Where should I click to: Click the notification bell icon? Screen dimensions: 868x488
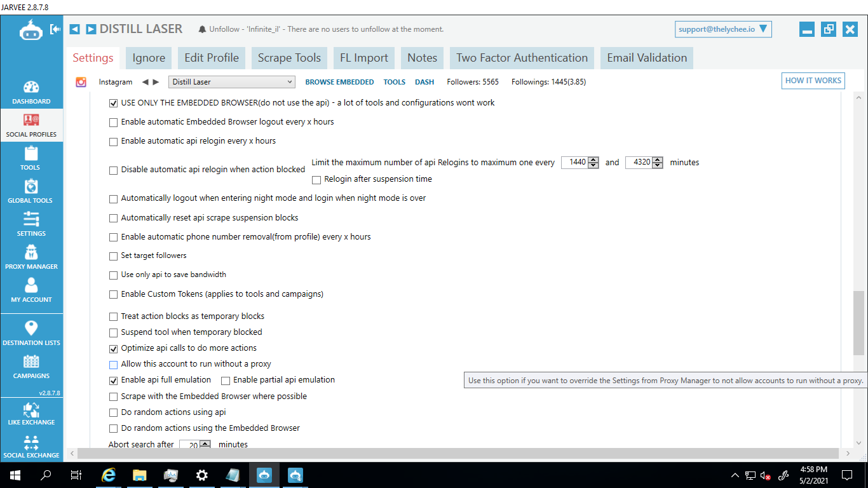click(203, 29)
